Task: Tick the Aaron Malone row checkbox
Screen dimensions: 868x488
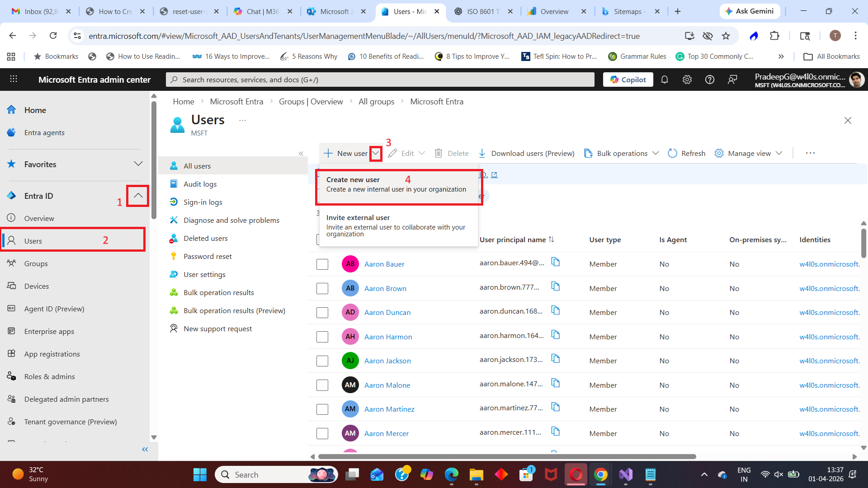Action: coord(322,385)
